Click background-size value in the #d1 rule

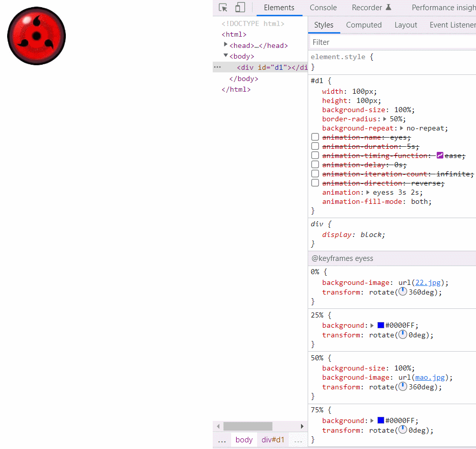403,110
